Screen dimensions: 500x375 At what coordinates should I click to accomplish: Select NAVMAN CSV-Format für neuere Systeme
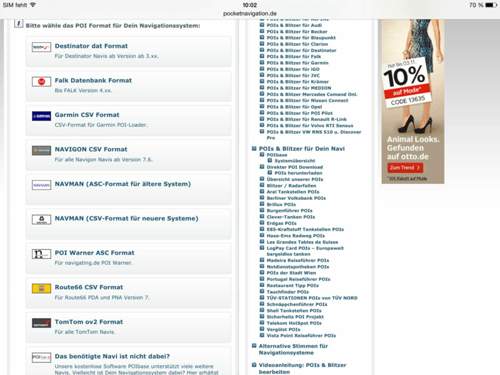pos(127,219)
